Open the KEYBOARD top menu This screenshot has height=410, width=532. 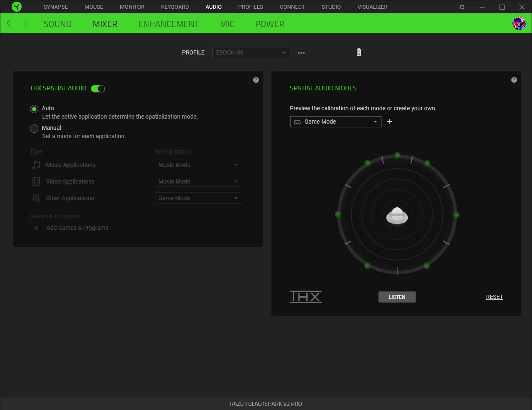[x=175, y=7]
